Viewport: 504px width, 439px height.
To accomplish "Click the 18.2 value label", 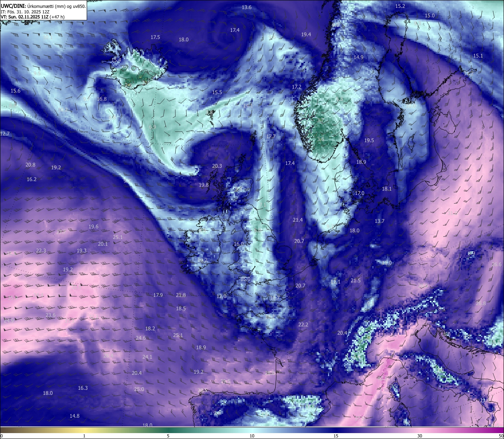I will (150, 329).
